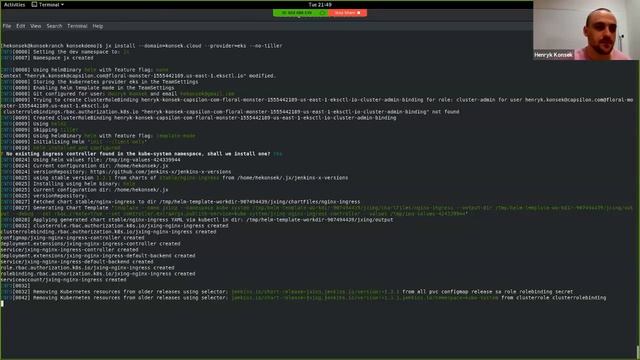Open the File menu

click(7, 26)
